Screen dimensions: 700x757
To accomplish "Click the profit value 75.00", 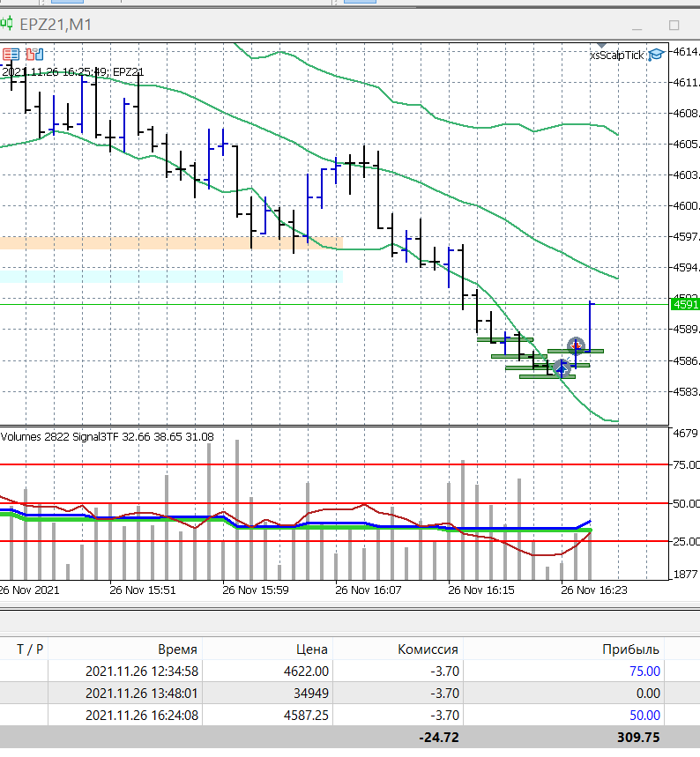I will 645,671.
